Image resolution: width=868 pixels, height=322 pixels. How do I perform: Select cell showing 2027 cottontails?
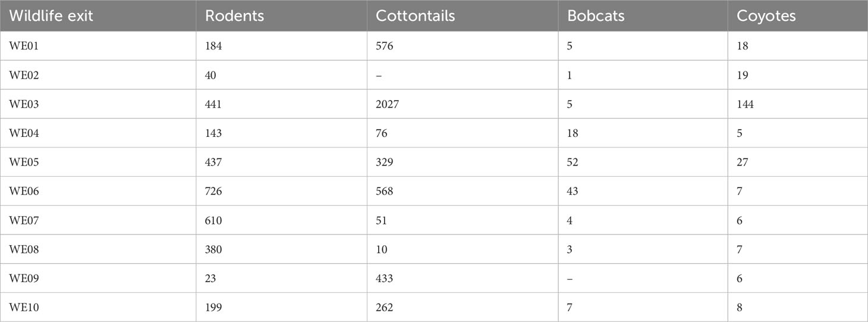pyautogui.click(x=387, y=104)
